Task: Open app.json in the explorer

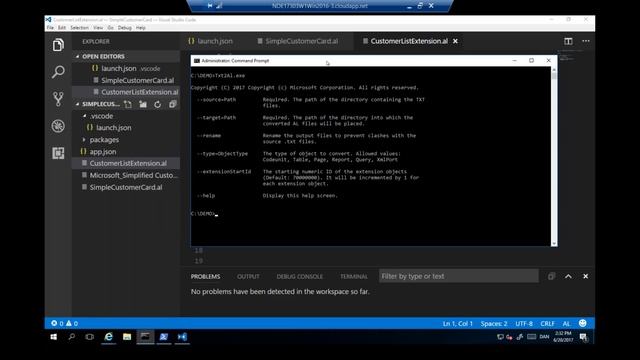Action: click(x=126, y=152)
